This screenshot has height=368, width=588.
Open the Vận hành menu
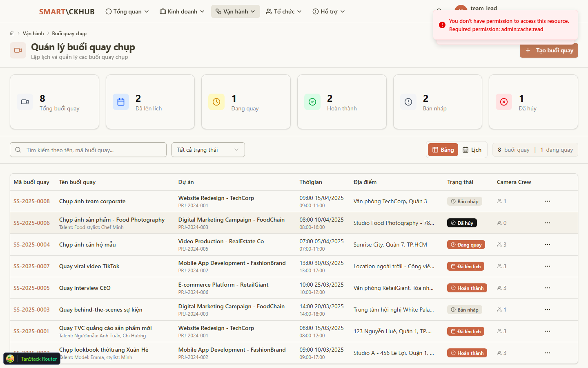[235, 11]
